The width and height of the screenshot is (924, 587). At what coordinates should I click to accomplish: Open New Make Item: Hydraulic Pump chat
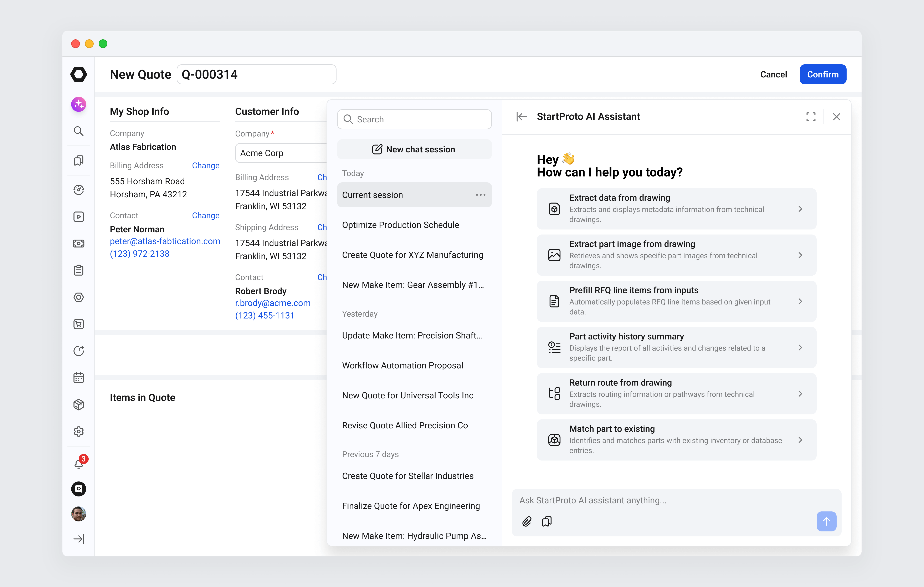[414, 536]
